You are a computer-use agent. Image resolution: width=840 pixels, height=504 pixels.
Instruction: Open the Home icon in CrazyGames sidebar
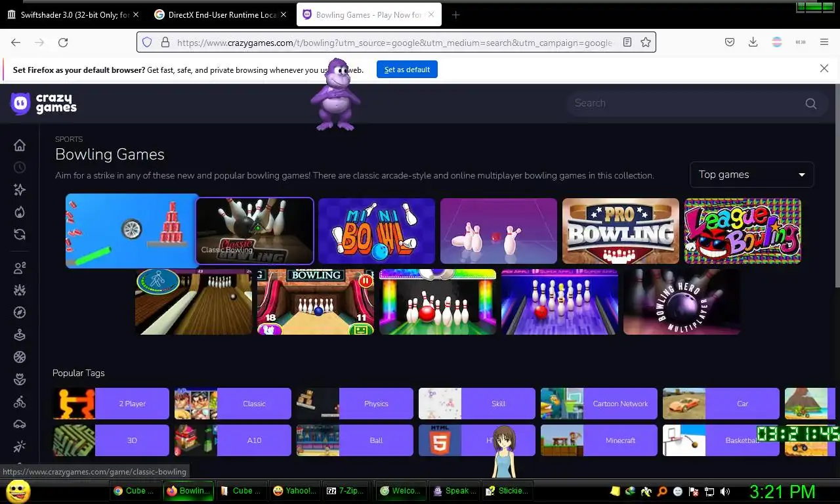click(20, 145)
